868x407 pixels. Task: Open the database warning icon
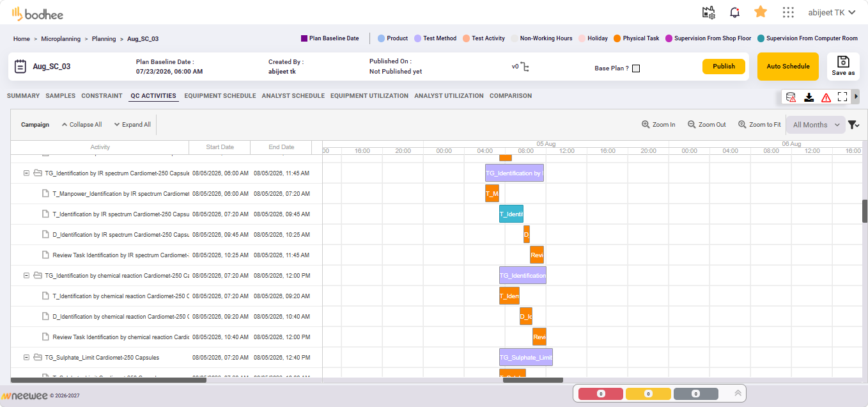[791, 97]
